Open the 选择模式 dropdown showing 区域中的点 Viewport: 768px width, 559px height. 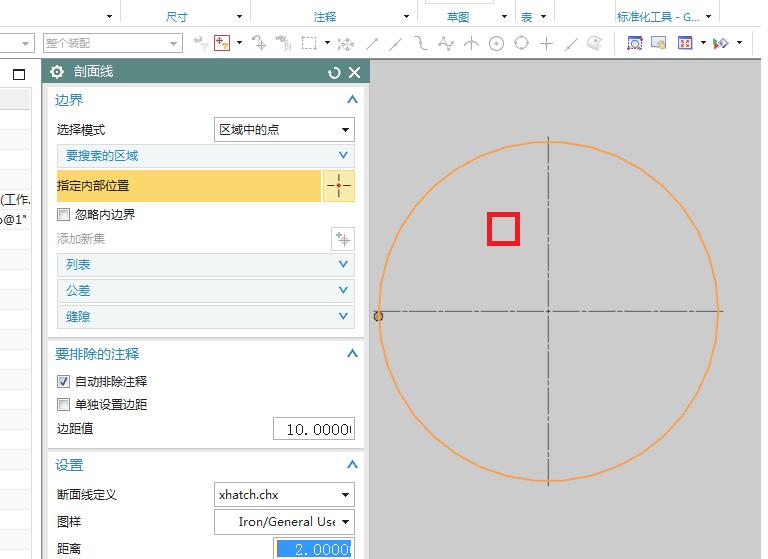coord(284,130)
